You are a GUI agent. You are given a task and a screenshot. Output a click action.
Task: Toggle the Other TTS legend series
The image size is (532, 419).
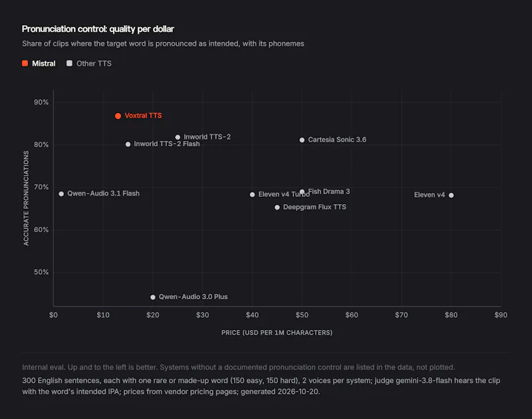click(89, 63)
